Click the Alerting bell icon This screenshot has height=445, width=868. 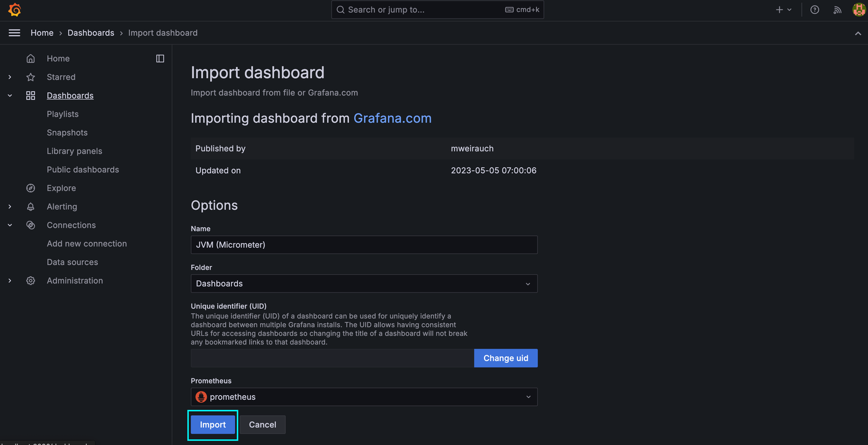coord(30,206)
